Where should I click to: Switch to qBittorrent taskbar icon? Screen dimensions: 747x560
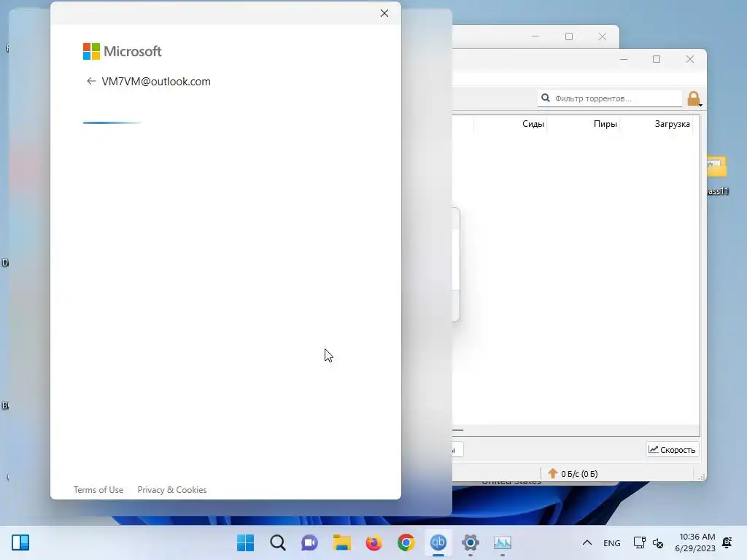[x=438, y=542]
